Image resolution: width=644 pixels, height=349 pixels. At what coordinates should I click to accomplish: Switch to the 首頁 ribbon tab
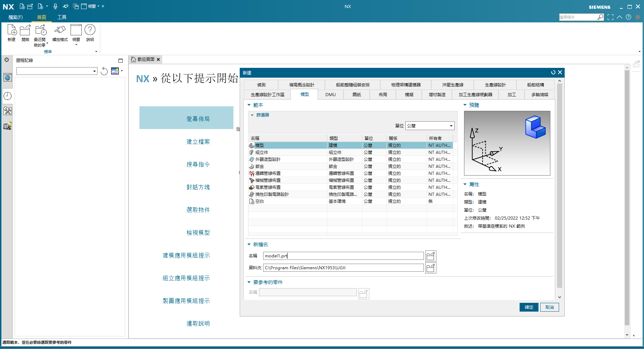click(42, 17)
